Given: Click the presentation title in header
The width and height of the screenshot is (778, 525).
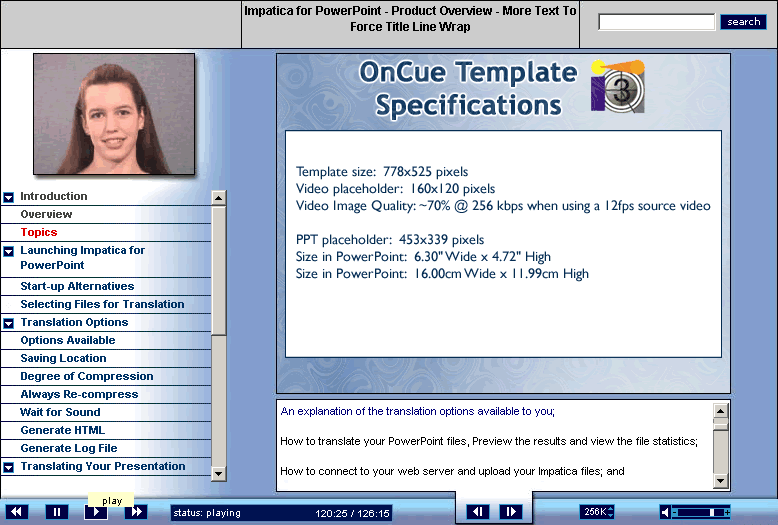Looking at the screenshot, I should (410, 18).
